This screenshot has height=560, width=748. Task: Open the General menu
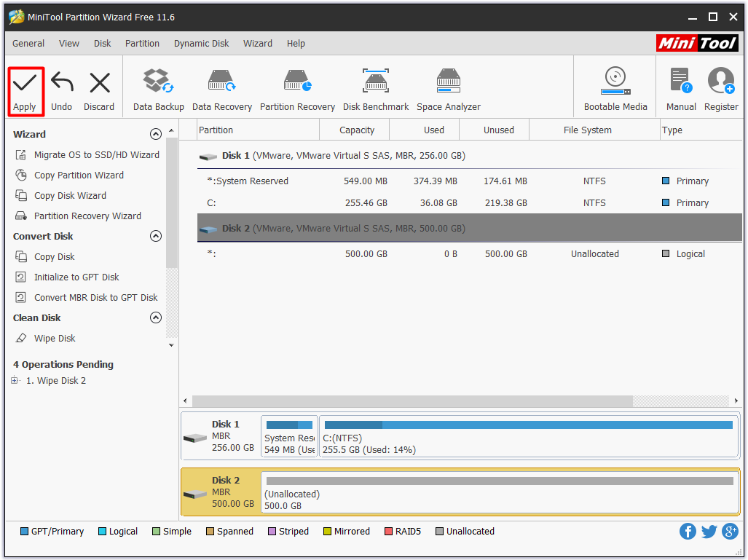coord(28,44)
